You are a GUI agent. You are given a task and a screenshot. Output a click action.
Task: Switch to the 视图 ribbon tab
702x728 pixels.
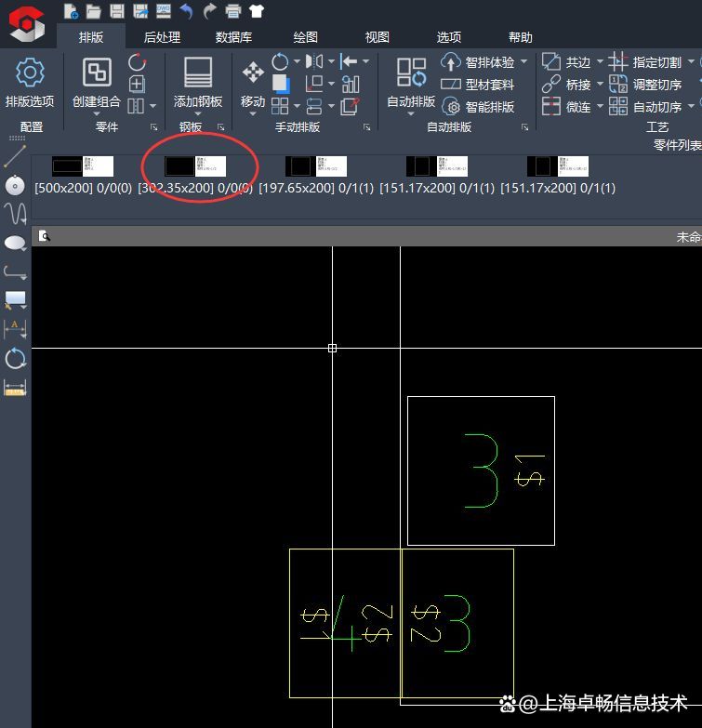click(x=377, y=37)
